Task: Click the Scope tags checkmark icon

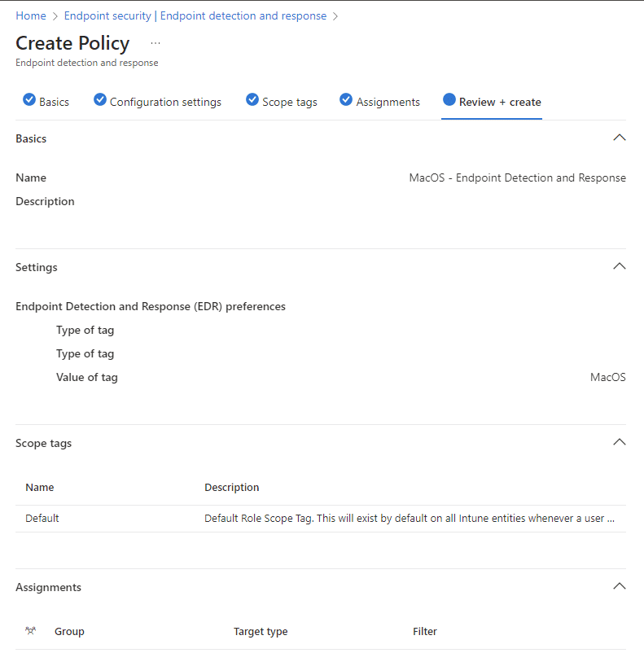Action: tap(252, 100)
